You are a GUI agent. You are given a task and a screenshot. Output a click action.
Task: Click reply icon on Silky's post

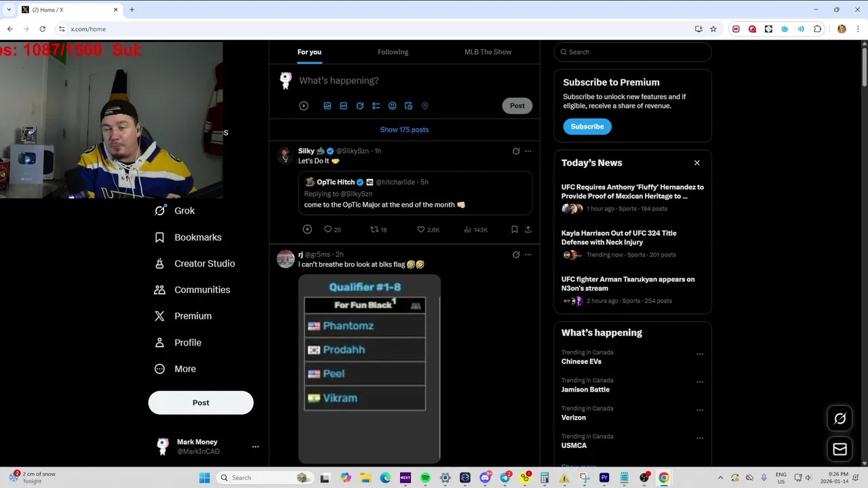click(328, 230)
